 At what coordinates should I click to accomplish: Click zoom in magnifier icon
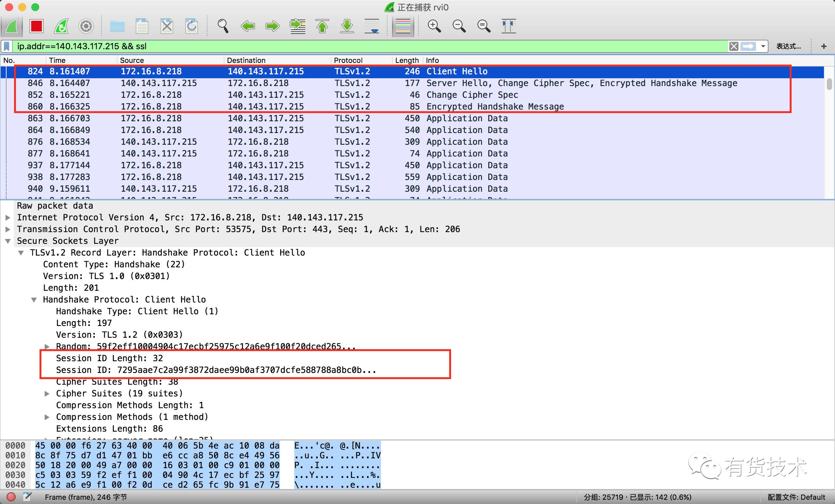434,26
